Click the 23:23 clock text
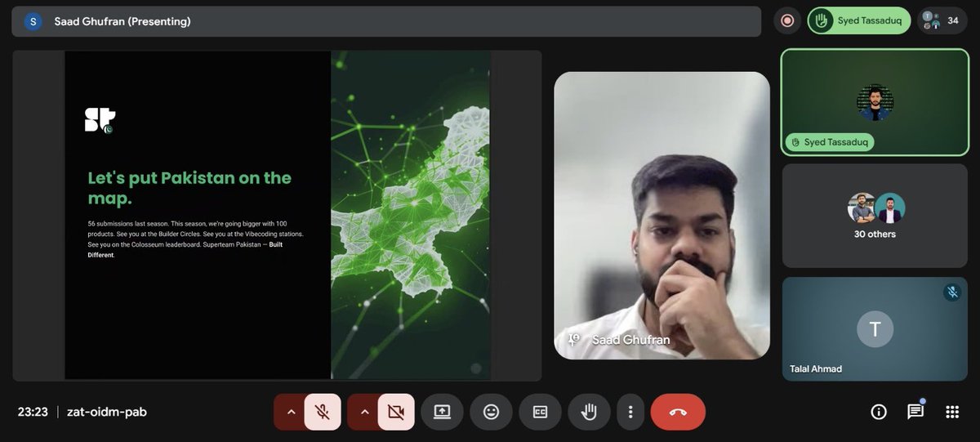980x442 pixels. [x=33, y=412]
